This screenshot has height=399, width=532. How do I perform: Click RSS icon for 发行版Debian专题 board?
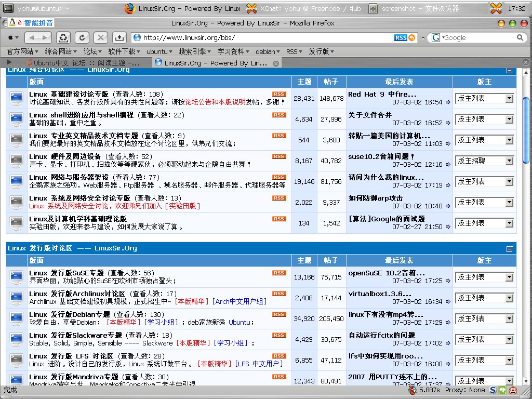(279, 314)
